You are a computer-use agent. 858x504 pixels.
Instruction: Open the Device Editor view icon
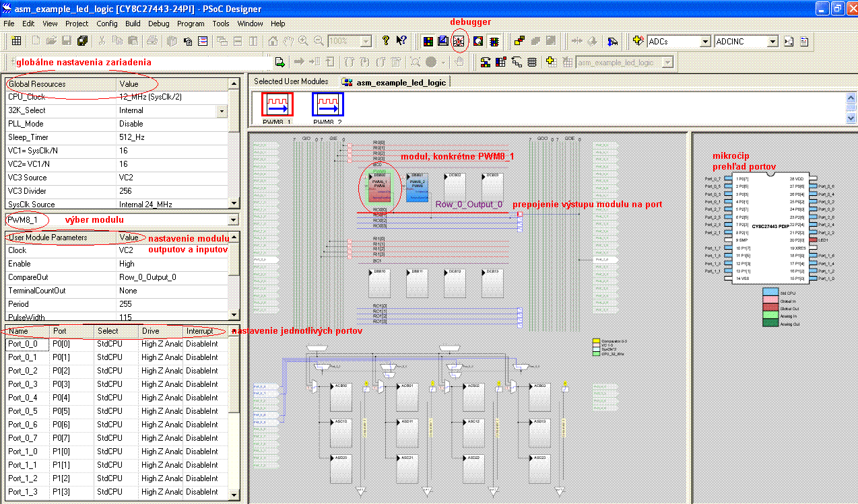(428, 41)
